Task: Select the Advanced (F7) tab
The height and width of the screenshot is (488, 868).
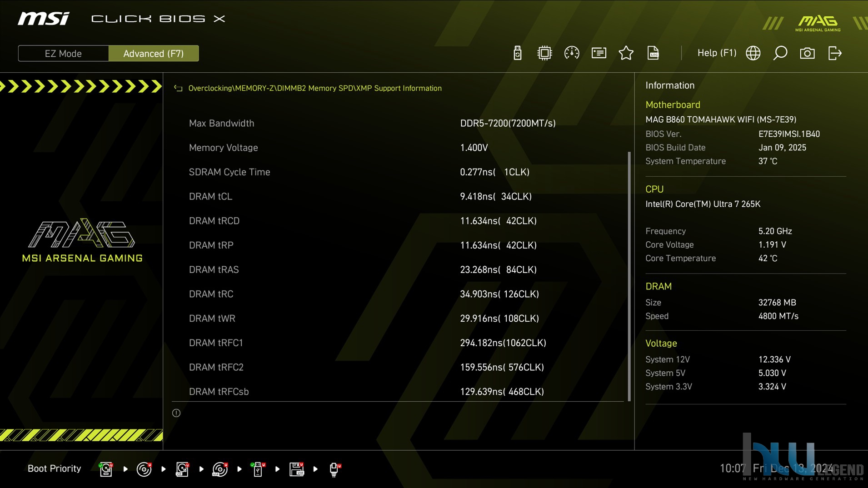Action: (154, 53)
